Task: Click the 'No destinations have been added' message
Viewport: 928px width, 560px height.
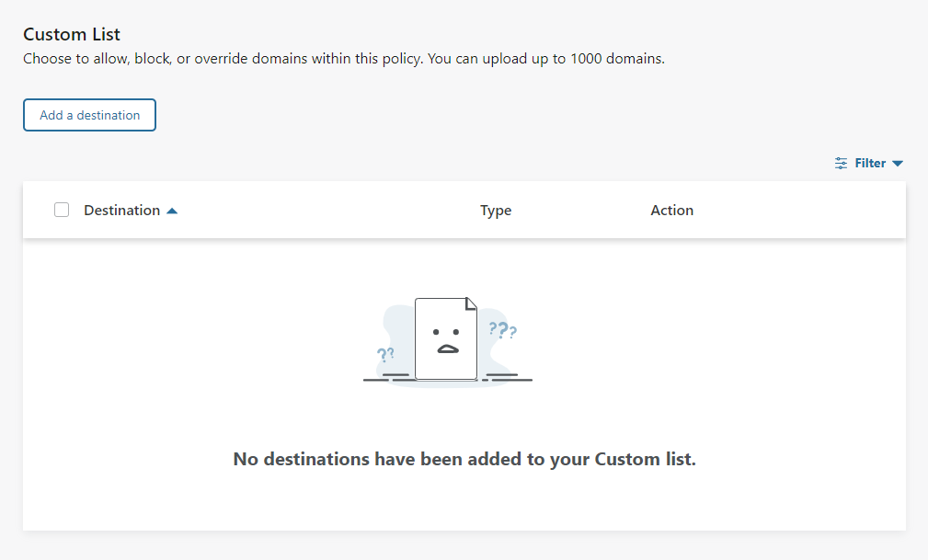Action: (x=464, y=459)
